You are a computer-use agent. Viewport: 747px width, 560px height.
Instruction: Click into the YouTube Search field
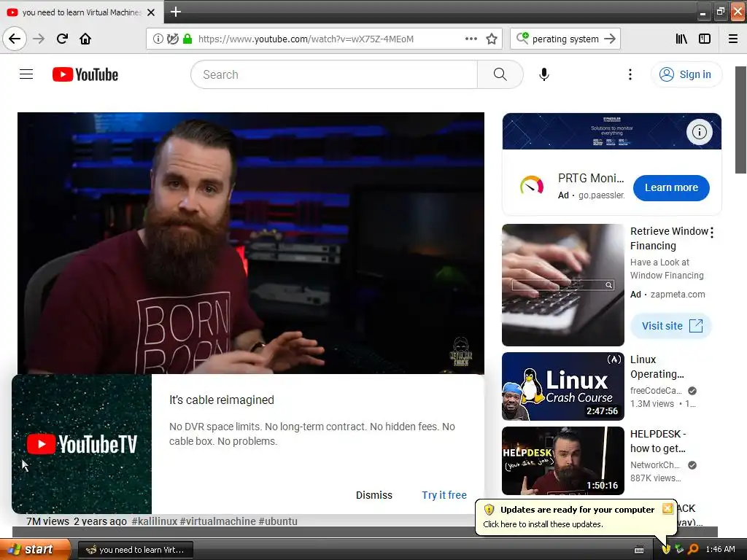tap(334, 74)
